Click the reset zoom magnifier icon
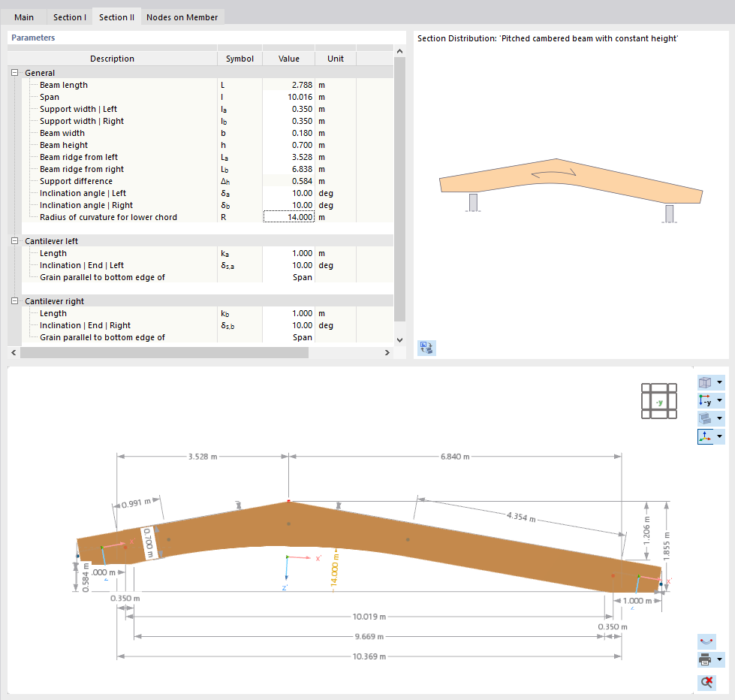Image resolution: width=735 pixels, height=700 pixels. pyautogui.click(x=706, y=682)
